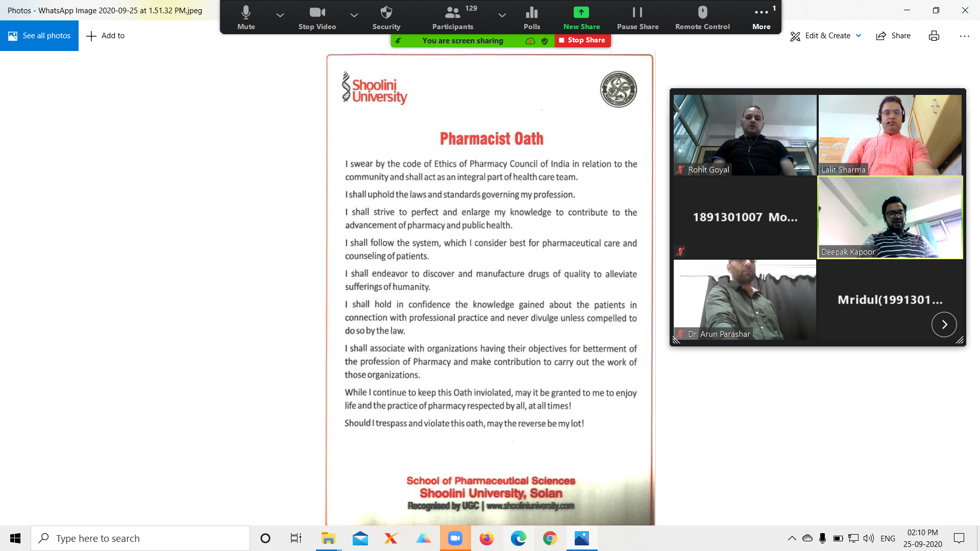Stop Video in Zoom toolbar

pos(317,17)
